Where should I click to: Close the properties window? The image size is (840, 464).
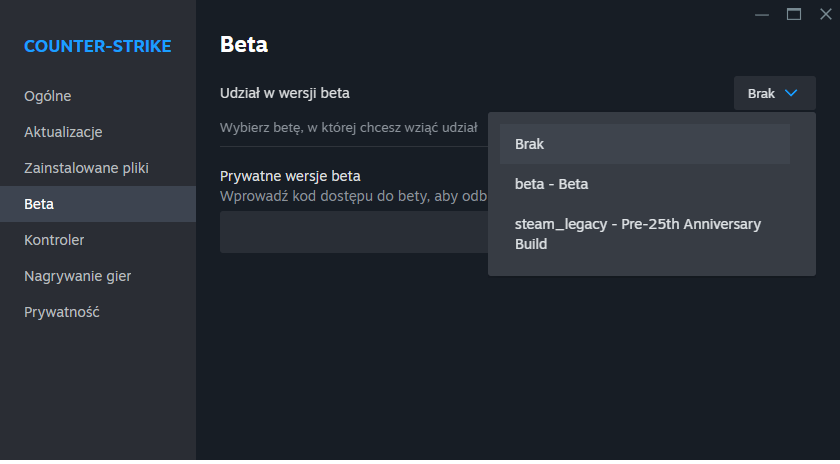tap(825, 14)
